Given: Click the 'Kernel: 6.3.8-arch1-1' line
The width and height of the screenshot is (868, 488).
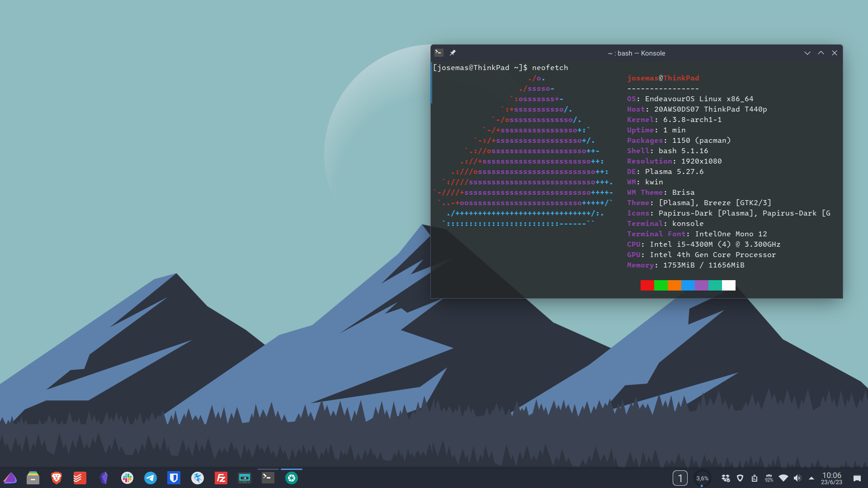Looking at the screenshot, I should tap(674, 120).
